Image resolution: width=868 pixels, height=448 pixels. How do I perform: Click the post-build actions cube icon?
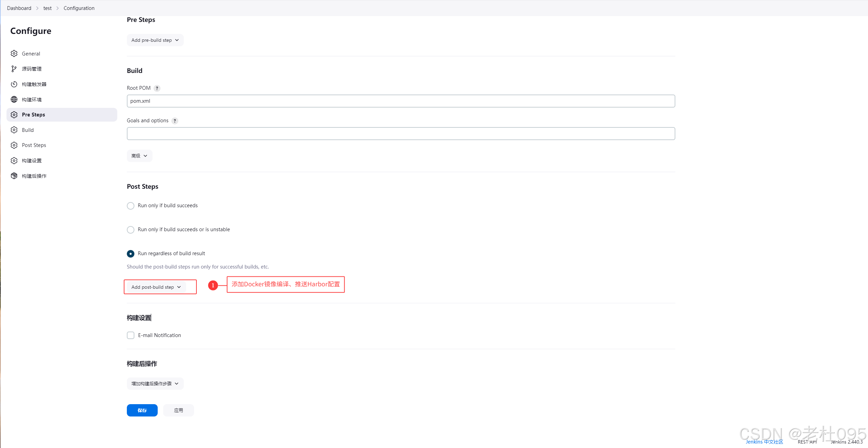(x=14, y=176)
